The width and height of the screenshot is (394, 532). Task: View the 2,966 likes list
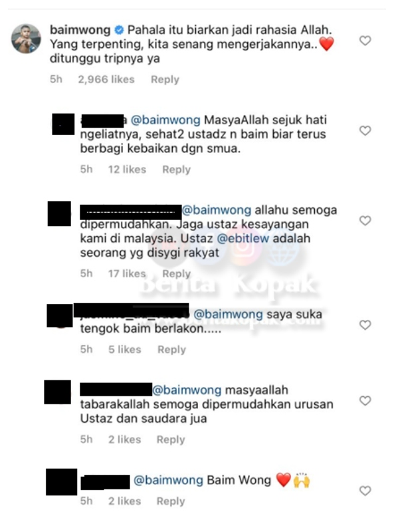106,79
